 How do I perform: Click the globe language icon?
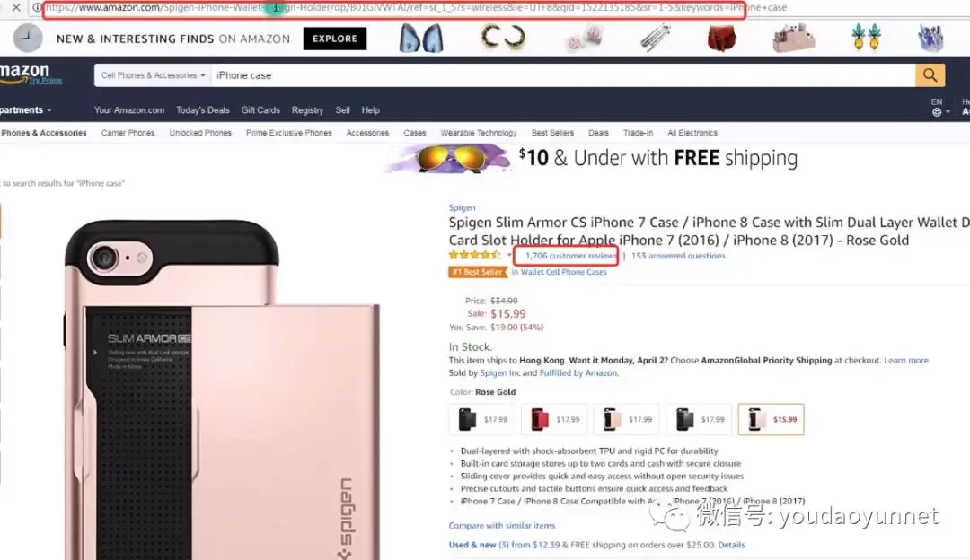[937, 112]
